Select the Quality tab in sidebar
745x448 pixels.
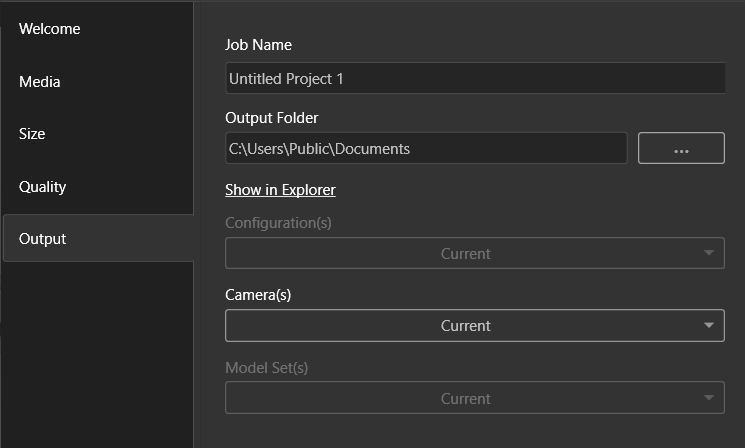[42, 187]
